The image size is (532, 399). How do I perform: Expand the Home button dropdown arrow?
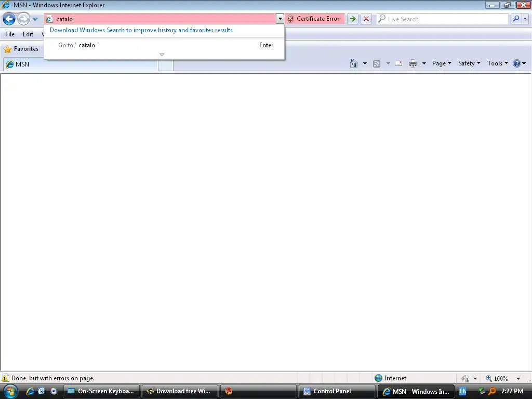click(x=365, y=63)
